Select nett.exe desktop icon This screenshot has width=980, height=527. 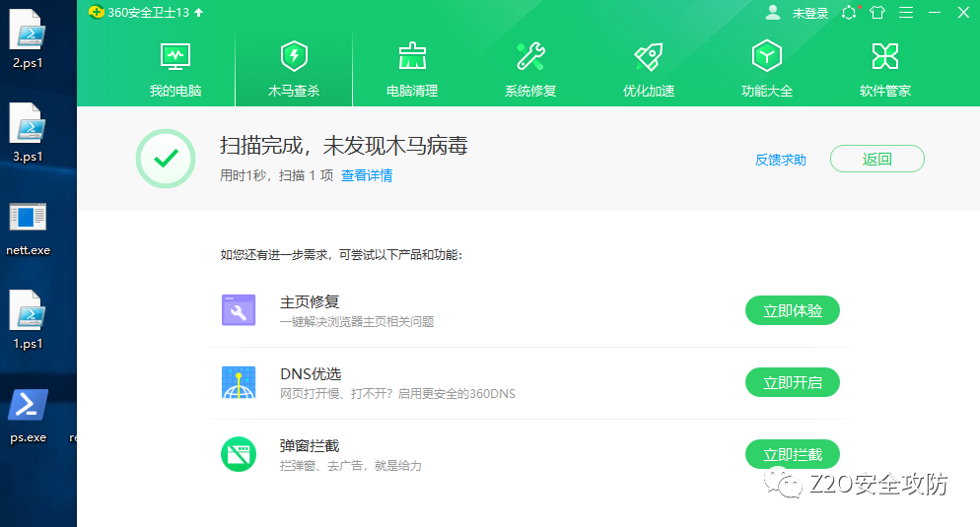[x=28, y=230]
